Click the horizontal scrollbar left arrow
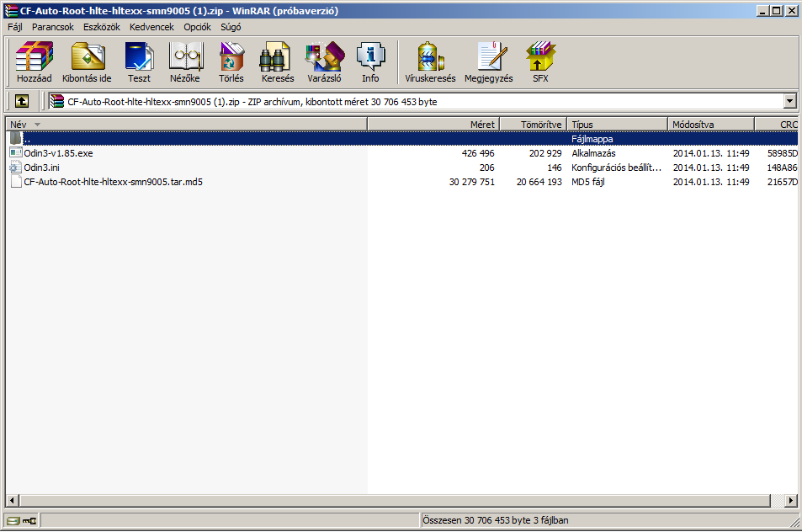The width and height of the screenshot is (802, 532). coord(13,500)
